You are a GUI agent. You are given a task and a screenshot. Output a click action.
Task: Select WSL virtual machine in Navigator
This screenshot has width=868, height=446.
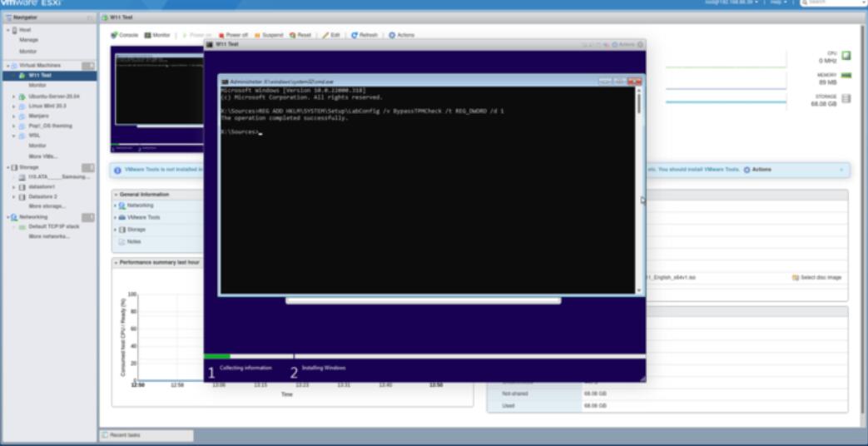click(x=34, y=136)
